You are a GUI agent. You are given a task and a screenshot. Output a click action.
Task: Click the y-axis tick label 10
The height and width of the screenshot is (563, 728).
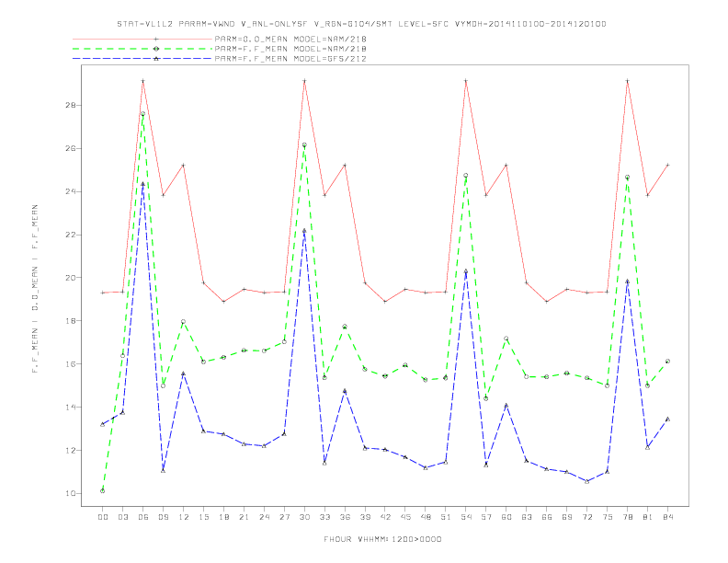click(71, 493)
